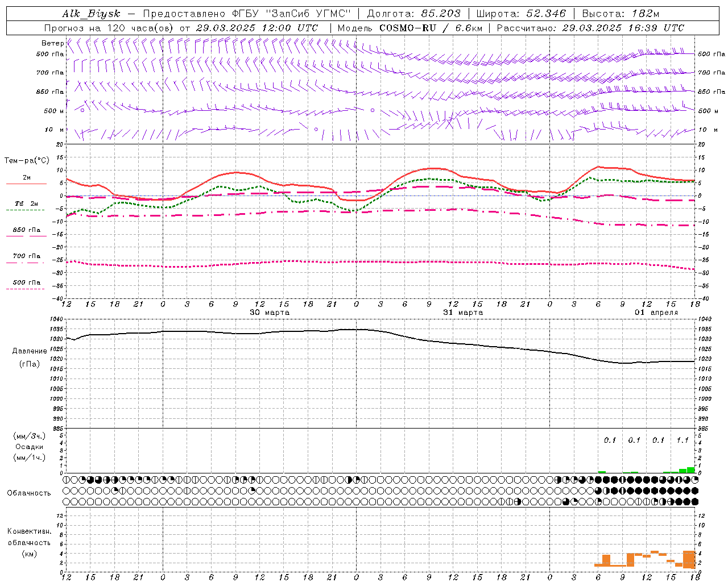Click 'Предоставлено ФГБУ "ЗапСиб УГМС"' header text
This screenshot has height=582, width=728.
247,14
